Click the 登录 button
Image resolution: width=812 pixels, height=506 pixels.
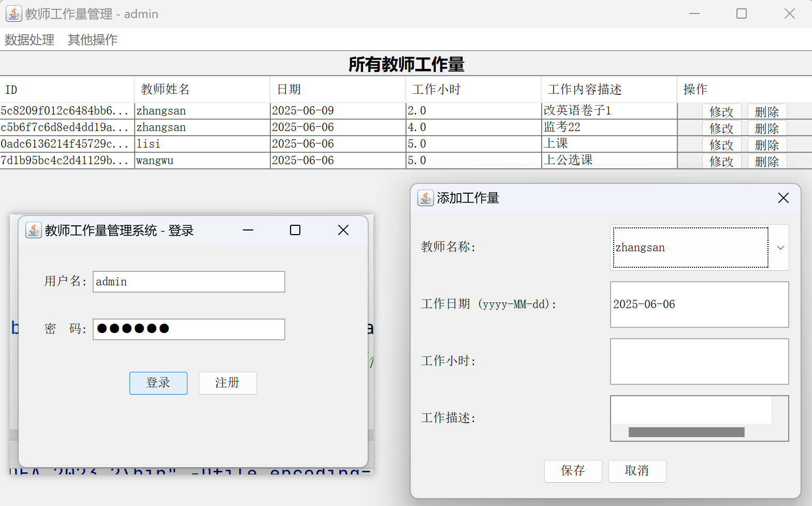(158, 383)
